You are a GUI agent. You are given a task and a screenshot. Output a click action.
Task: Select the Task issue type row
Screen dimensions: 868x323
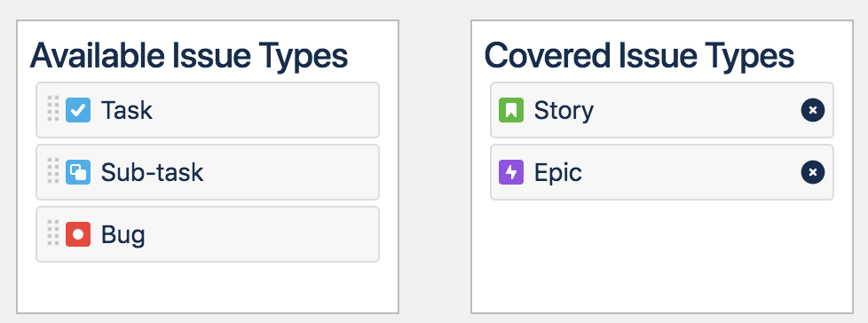(208, 110)
